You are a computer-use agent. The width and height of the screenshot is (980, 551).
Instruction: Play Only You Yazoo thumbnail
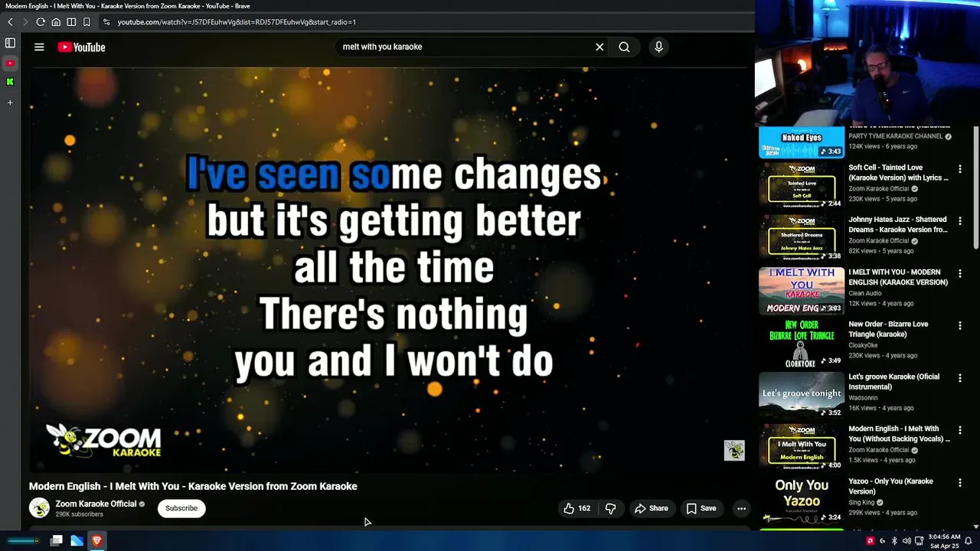click(802, 500)
